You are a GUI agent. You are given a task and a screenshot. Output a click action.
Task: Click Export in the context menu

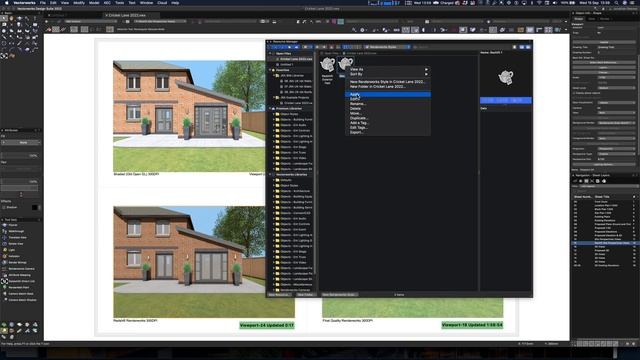tap(388, 132)
